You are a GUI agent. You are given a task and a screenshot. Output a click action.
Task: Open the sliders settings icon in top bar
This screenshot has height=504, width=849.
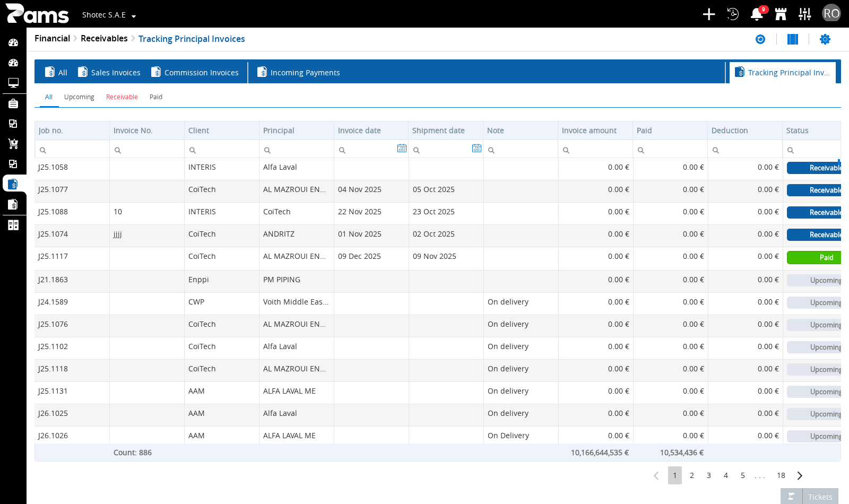click(805, 14)
